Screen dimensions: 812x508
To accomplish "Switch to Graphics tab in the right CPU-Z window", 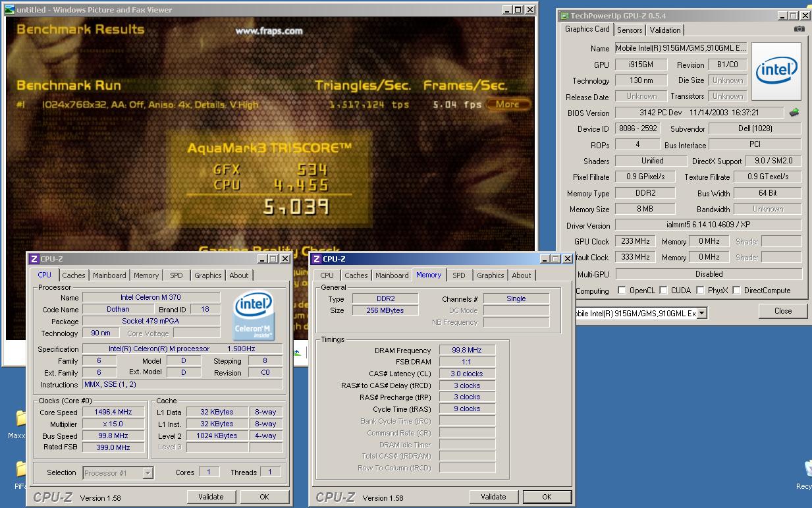I will click(491, 275).
